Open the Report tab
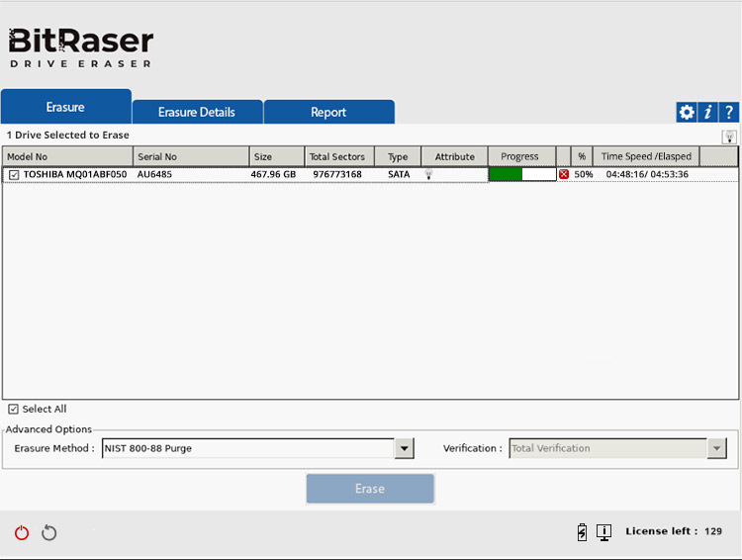Screen dimensions: 742x560 [x=328, y=112]
